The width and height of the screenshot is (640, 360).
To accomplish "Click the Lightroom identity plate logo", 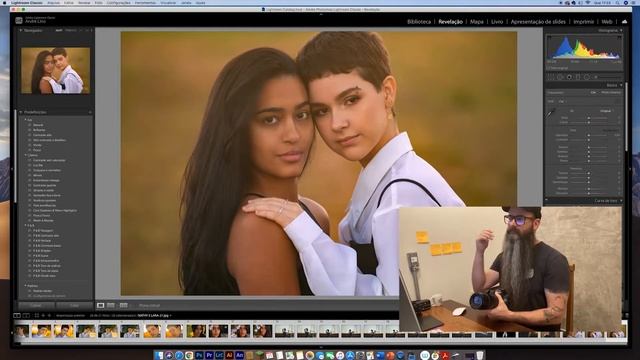I will [19, 20].
